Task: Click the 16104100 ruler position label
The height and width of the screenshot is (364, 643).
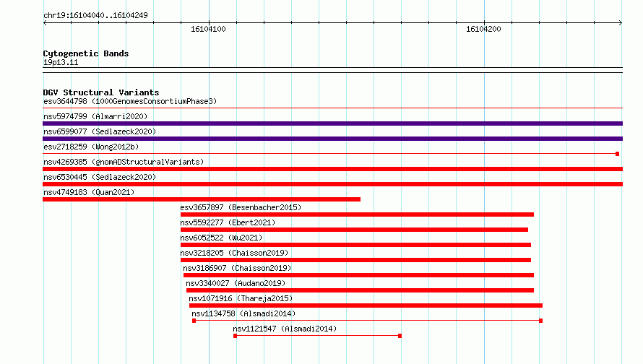Action: coord(208,29)
